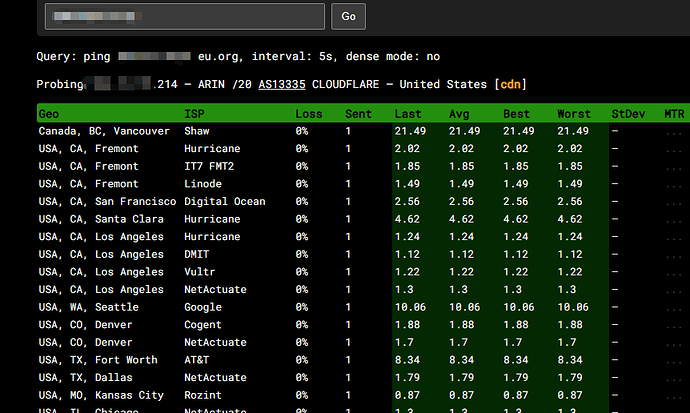Click the blurred host input field
Viewport: 690px width, 413px height.
(x=185, y=17)
